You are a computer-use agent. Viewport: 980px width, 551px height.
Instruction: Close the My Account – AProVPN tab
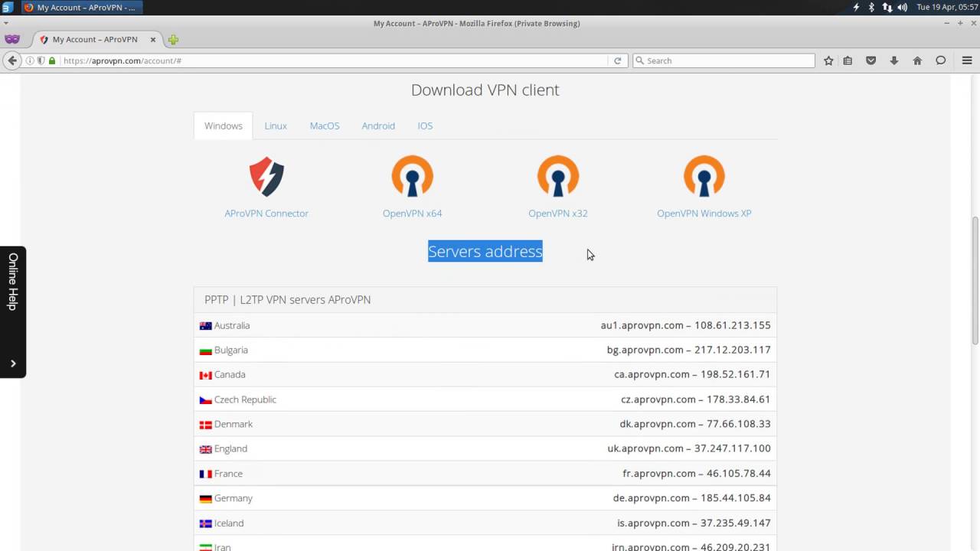click(x=153, y=40)
